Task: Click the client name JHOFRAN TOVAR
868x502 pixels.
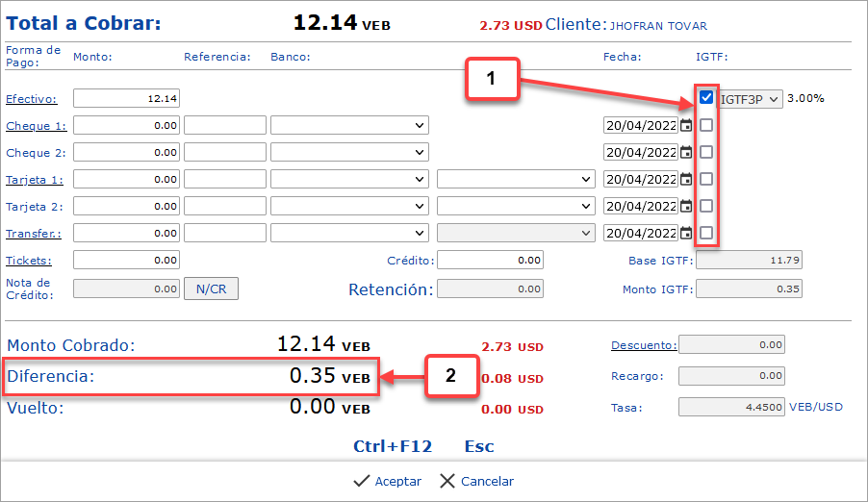Action: coord(658,26)
